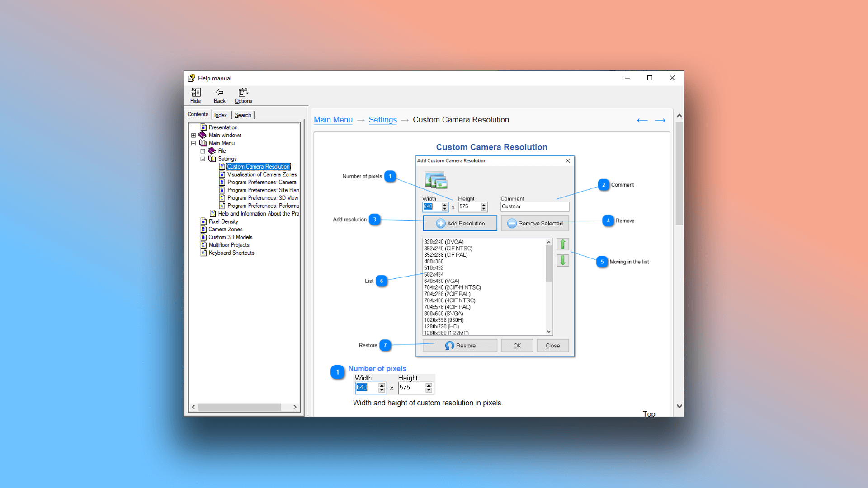Viewport: 868px width, 488px height.
Task: Click the help manual icon in title bar
Action: click(x=192, y=78)
